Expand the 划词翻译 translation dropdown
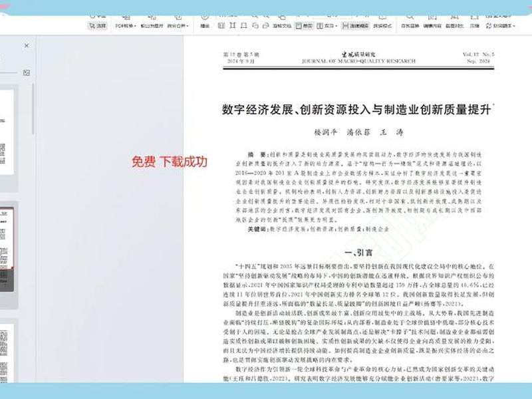532x399 pixels. click(501, 25)
